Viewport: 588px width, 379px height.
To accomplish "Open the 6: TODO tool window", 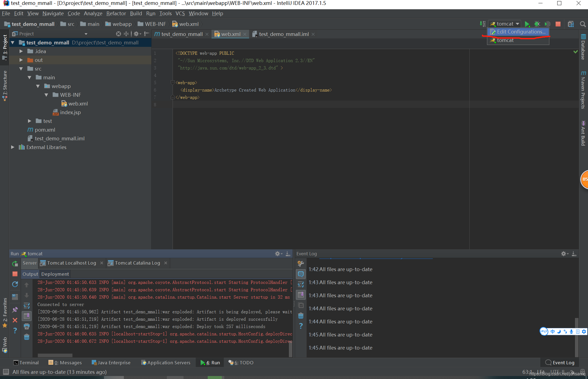I will tap(241, 363).
